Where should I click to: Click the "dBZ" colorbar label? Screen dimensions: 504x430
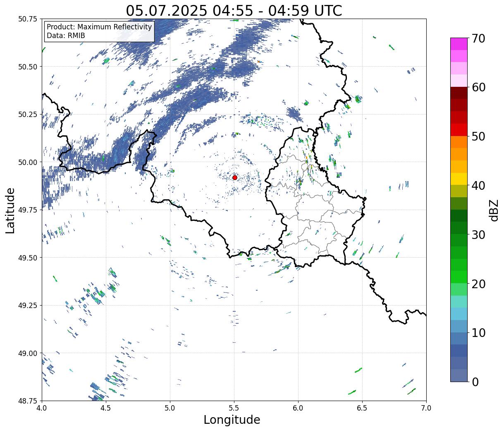(x=494, y=210)
